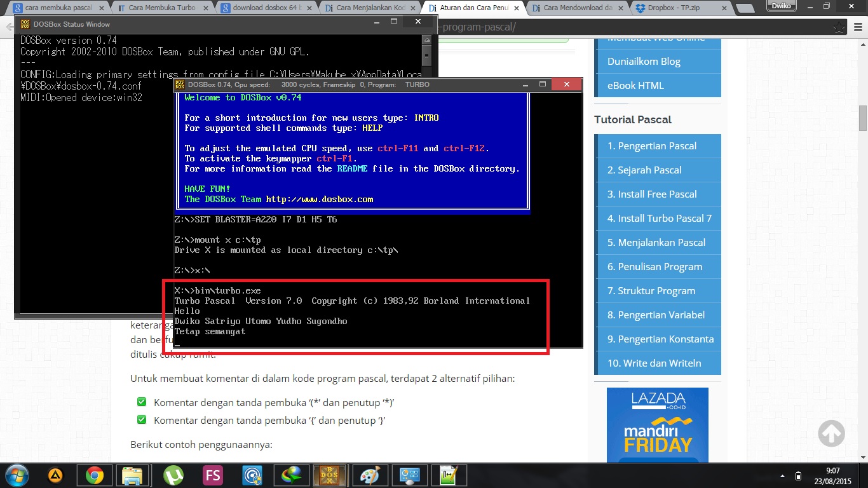Viewport: 868px width, 488px height.
Task: Close the 'Dropbox - TP.zip' tab
Action: click(723, 8)
